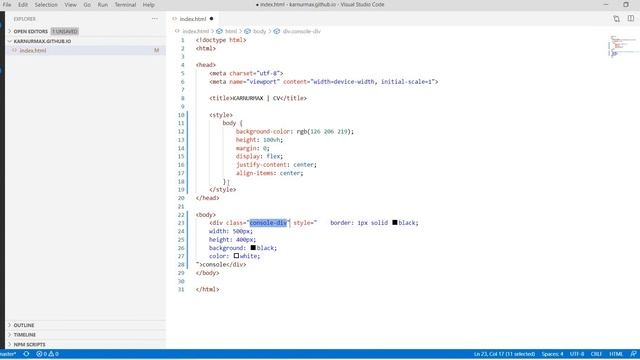
Task: Open the Help menu
Action: (x=149, y=5)
